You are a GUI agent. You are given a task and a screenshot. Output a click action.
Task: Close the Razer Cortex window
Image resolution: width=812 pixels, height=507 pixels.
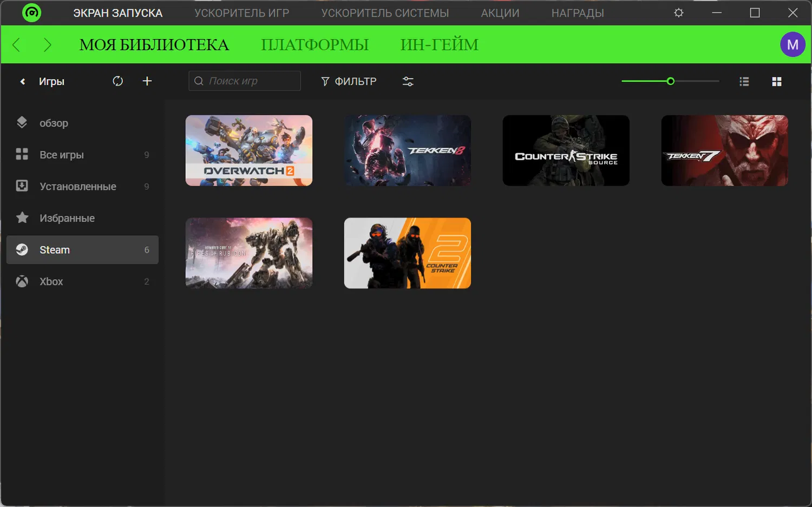point(793,12)
